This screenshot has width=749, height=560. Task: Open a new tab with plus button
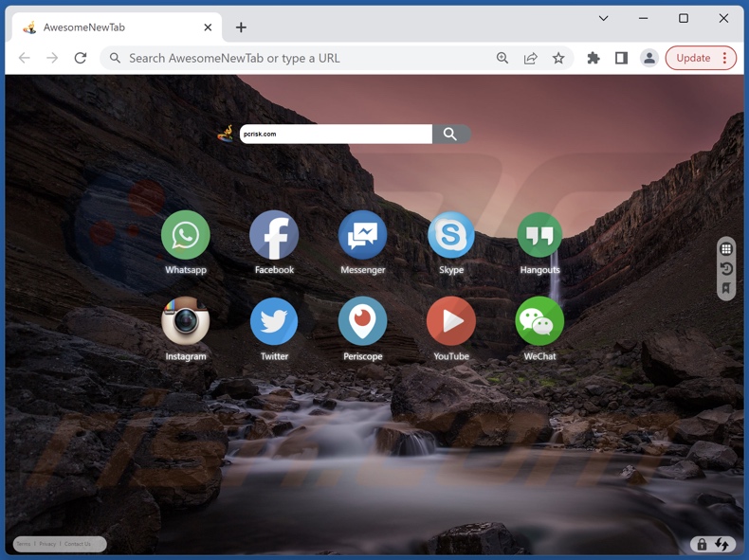tap(241, 27)
